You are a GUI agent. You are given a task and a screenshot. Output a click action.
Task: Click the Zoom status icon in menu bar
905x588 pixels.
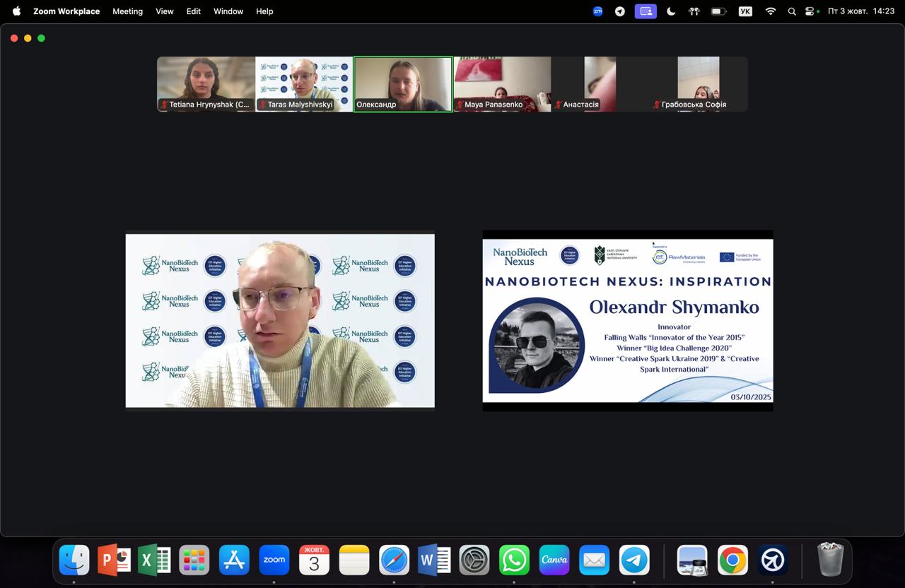pyautogui.click(x=597, y=11)
